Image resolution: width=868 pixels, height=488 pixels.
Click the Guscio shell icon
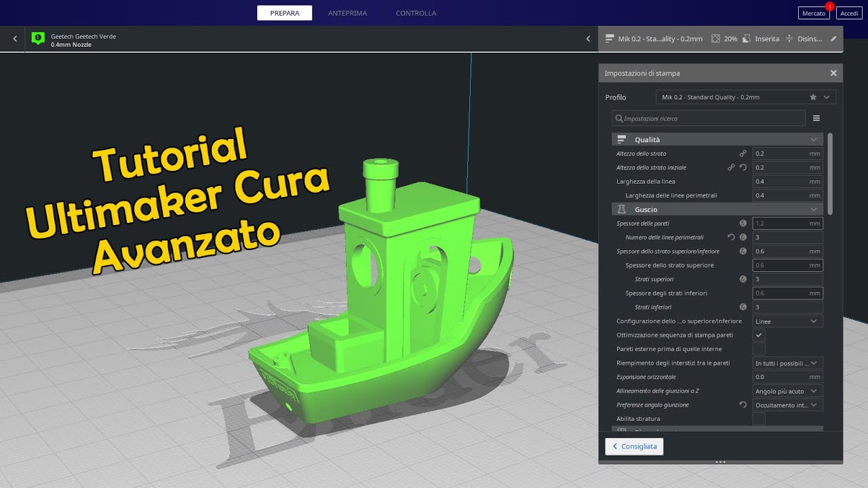(x=621, y=209)
